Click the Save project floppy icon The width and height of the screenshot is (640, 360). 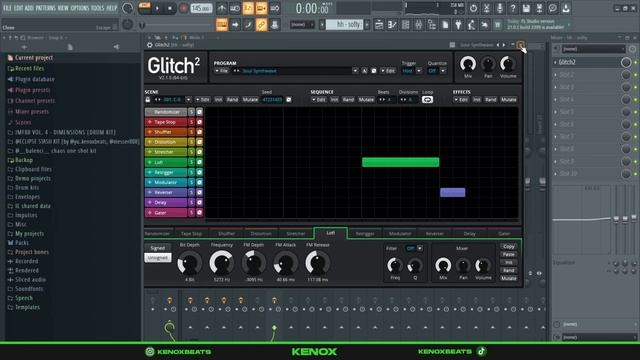pos(526,8)
